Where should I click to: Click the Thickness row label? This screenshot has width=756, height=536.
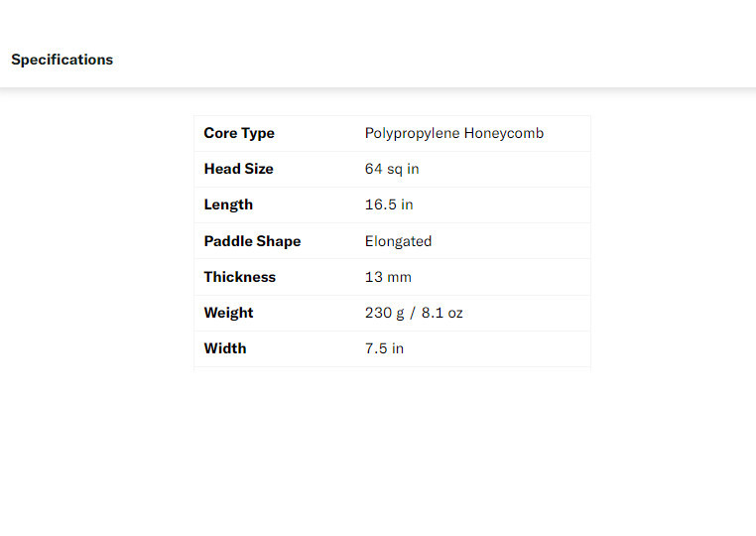pos(239,277)
